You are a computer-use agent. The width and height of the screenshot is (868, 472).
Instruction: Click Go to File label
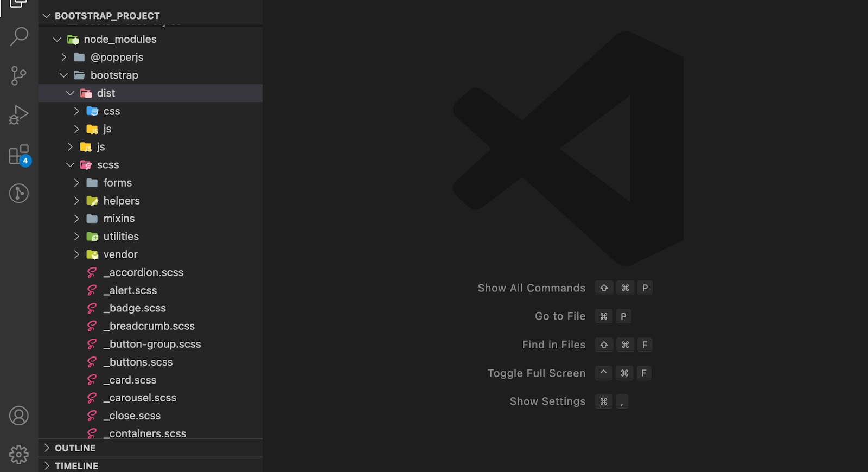[560, 316]
